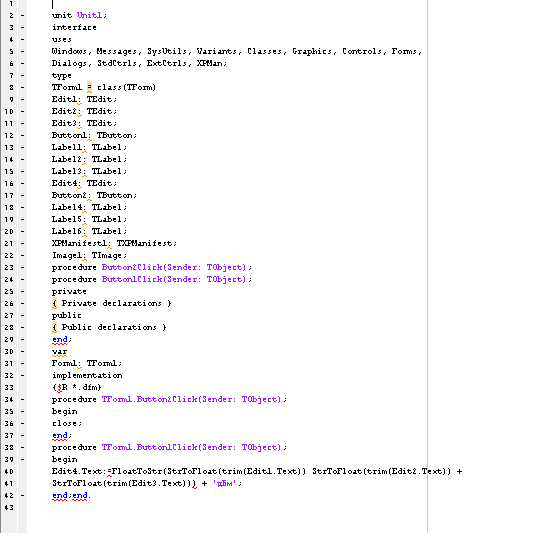The width and height of the screenshot is (541, 538).
Task: Collapse the fold marker beside line 38
Action: (x=22, y=448)
